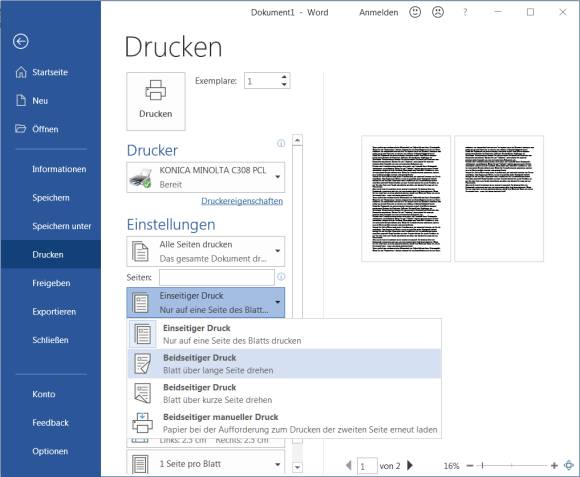Open Optionen in the sidebar
This screenshot has width=580, height=477.
click(50, 451)
